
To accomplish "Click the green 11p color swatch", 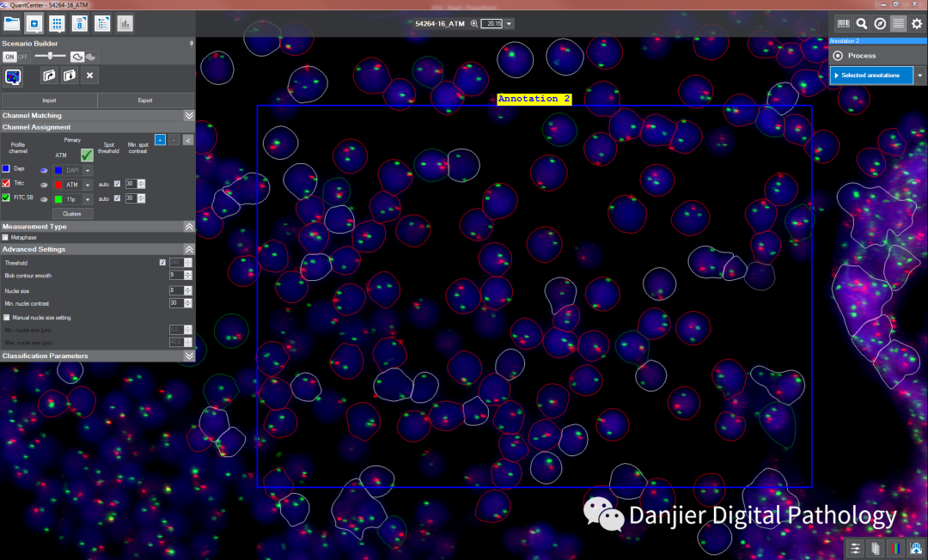I will [x=58, y=199].
